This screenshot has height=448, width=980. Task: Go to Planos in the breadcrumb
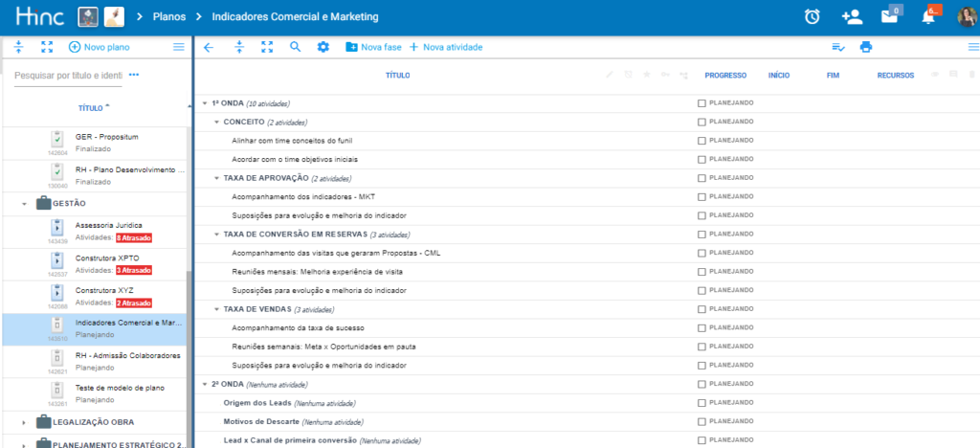[x=168, y=17]
